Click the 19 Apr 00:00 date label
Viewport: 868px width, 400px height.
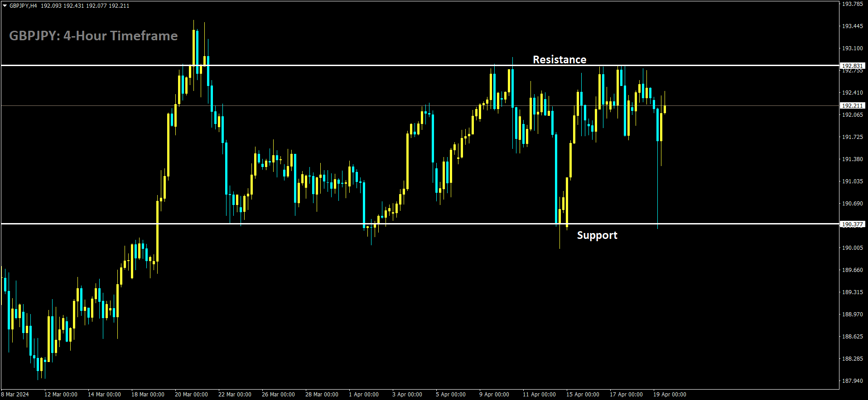coord(670,395)
